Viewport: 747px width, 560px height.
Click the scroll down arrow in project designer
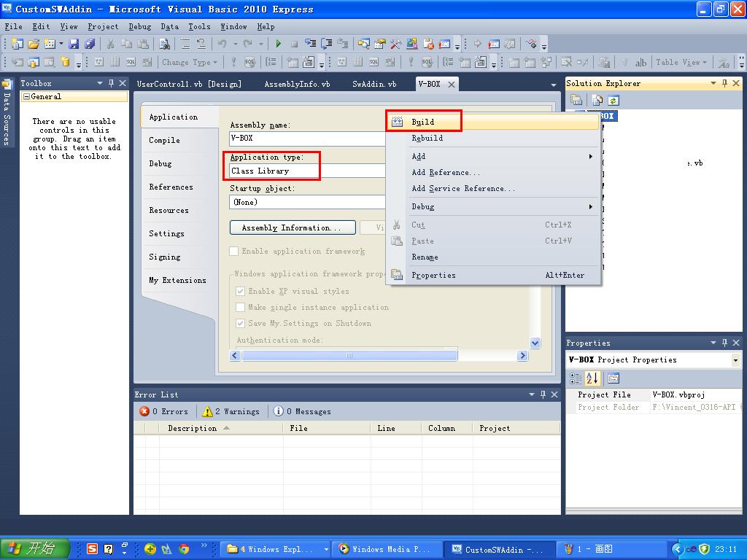click(535, 343)
